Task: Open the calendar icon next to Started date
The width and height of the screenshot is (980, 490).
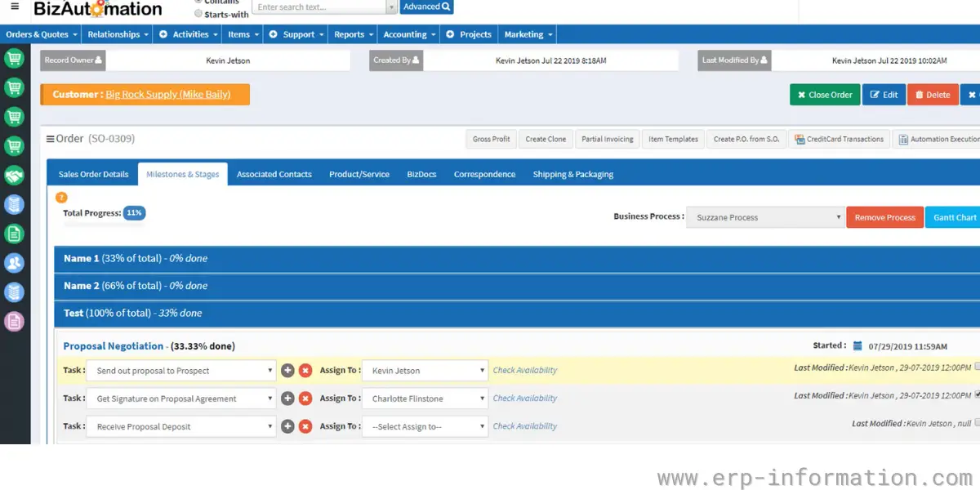Action: 857,346
